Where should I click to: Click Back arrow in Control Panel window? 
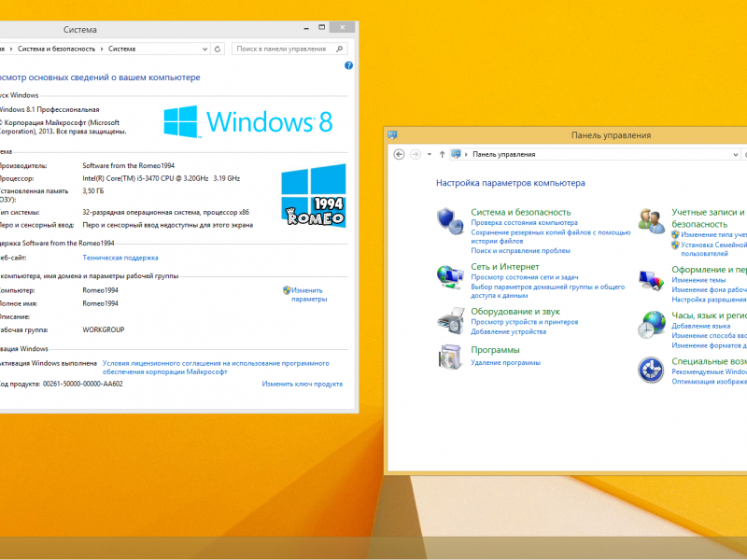point(400,154)
